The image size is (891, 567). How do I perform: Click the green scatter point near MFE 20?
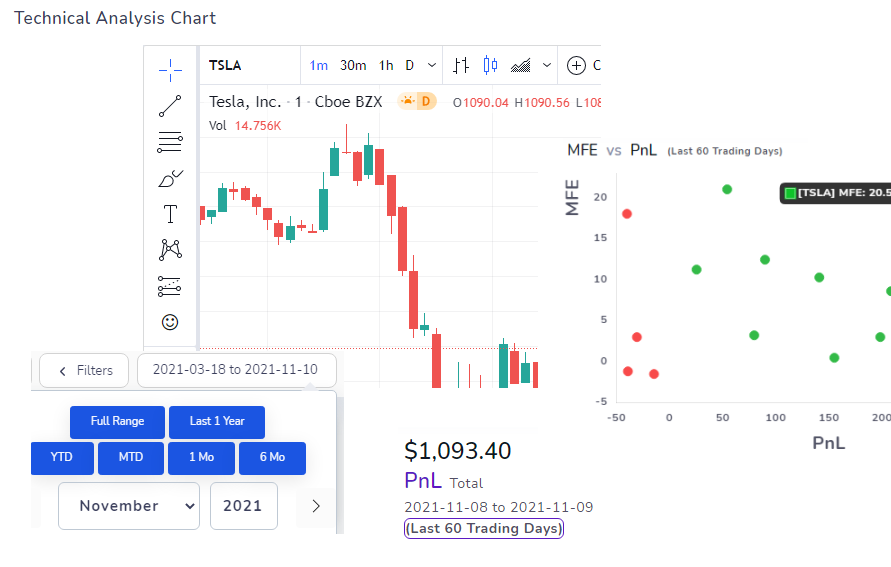(727, 189)
